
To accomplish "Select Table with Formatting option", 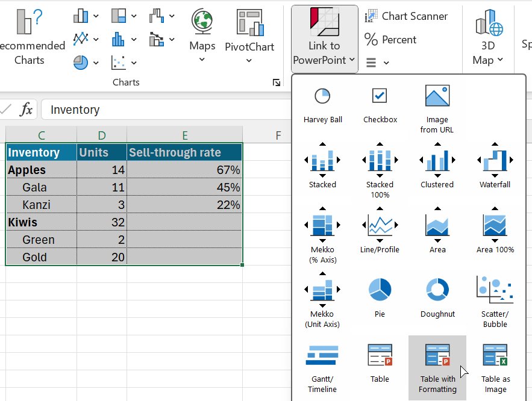I will pyautogui.click(x=437, y=368).
